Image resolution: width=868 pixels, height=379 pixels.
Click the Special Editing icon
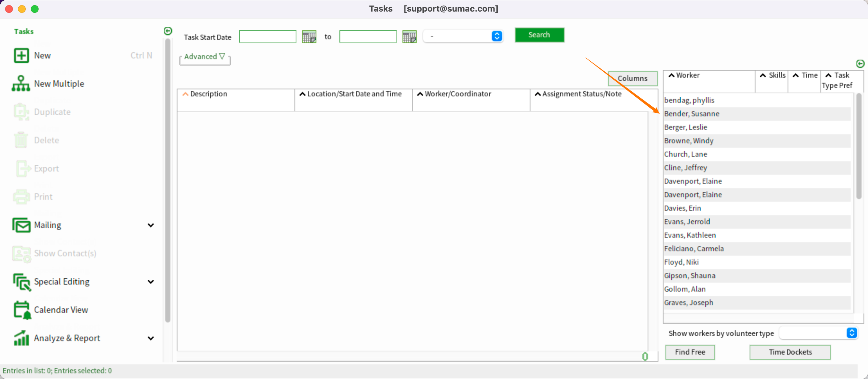tap(22, 282)
